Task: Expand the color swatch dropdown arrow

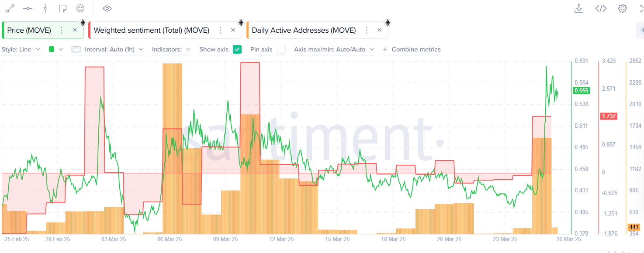Action: [x=61, y=49]
